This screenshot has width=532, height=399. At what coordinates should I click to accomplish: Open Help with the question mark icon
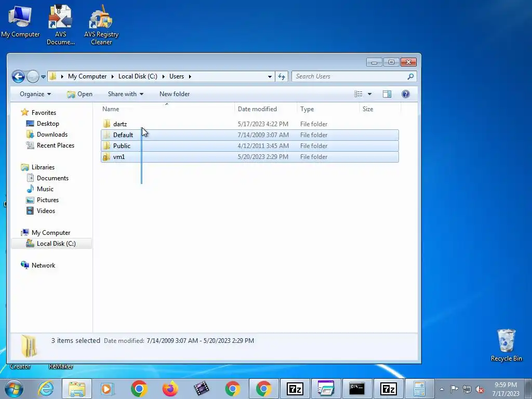point(405,94)
